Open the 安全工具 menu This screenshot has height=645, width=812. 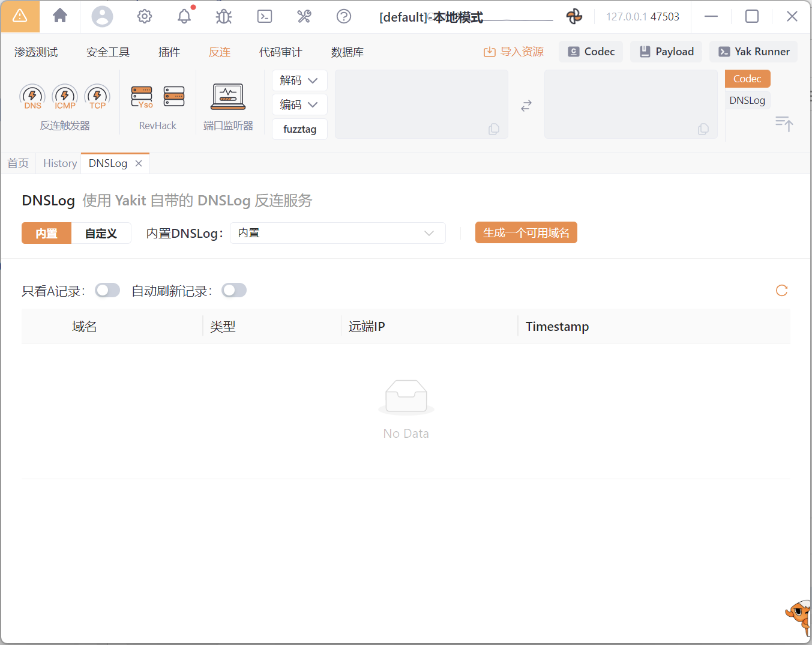[108, 52]
